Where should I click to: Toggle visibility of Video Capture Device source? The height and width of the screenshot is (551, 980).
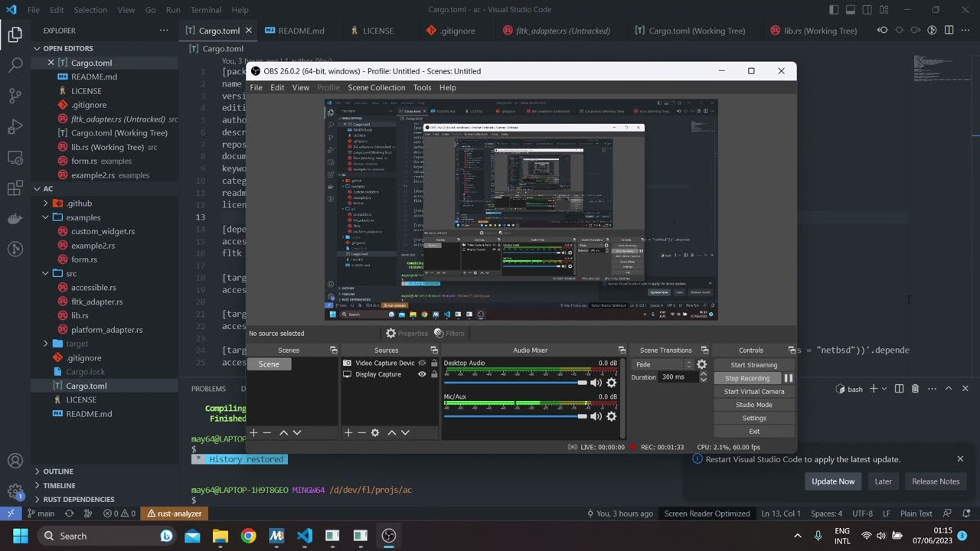(x=421, y=363)
